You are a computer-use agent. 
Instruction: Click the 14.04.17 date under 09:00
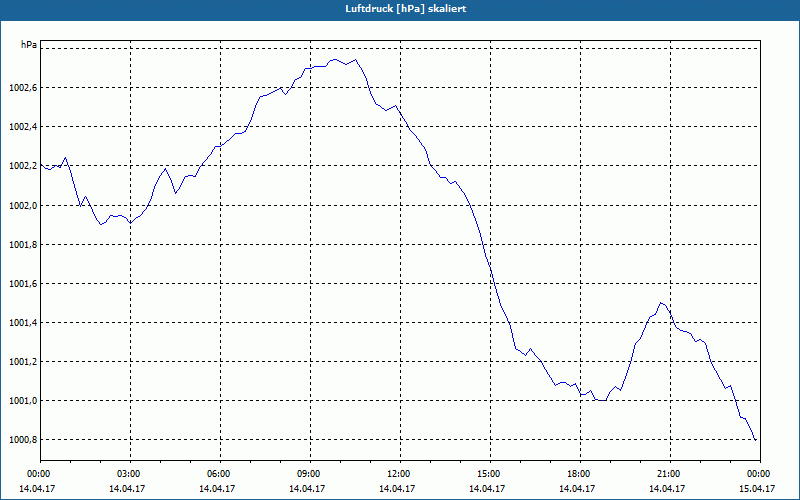tap(307, 488)
